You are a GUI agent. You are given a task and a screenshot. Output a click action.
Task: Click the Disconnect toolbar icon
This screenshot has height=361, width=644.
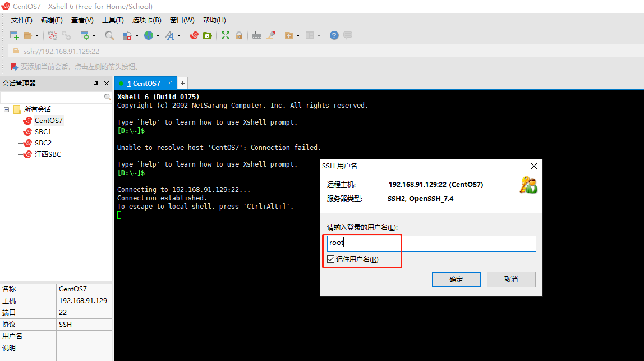point(53,36)
